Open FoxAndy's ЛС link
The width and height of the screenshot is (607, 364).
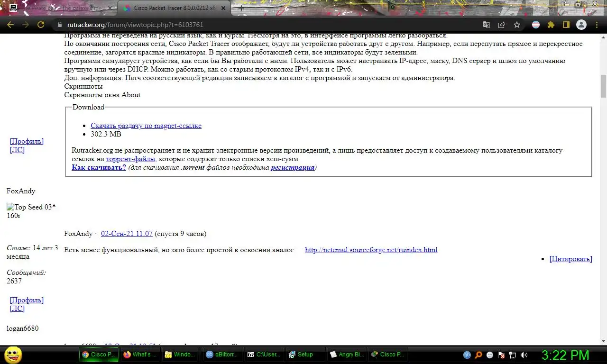point(17,309)
